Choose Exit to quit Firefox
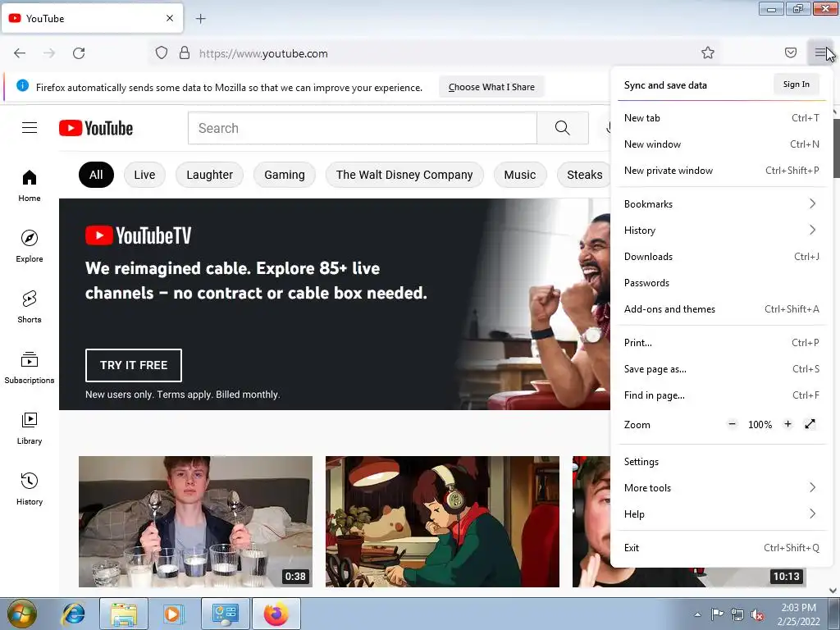 pos(722,548)
